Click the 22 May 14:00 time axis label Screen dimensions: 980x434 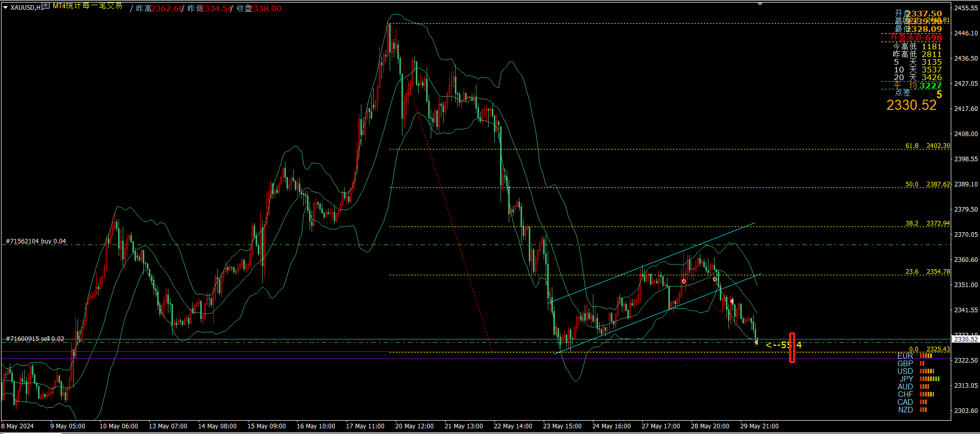point(513,426)
